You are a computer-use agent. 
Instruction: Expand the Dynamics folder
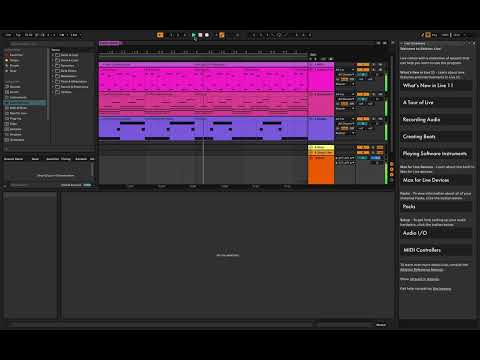point(53,66)
